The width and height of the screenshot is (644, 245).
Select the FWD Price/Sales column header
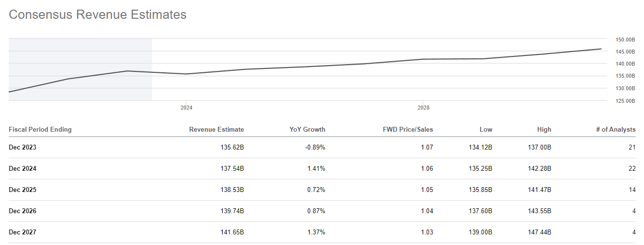tap(408, 129)
